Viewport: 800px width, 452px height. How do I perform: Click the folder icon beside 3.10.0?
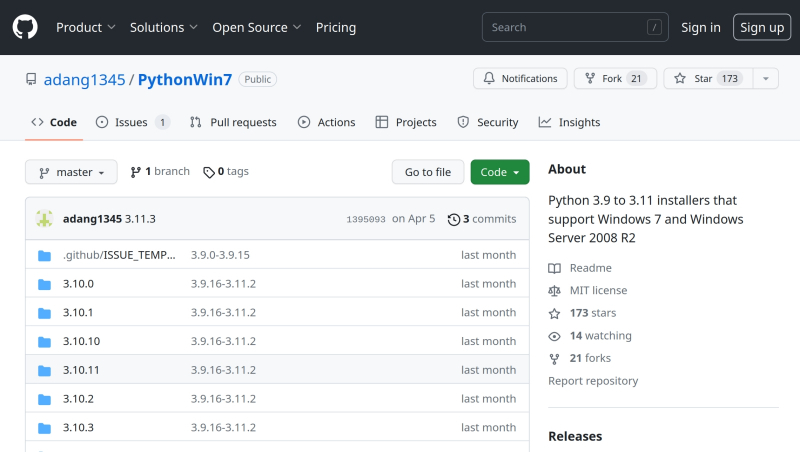tap(44, 284)
